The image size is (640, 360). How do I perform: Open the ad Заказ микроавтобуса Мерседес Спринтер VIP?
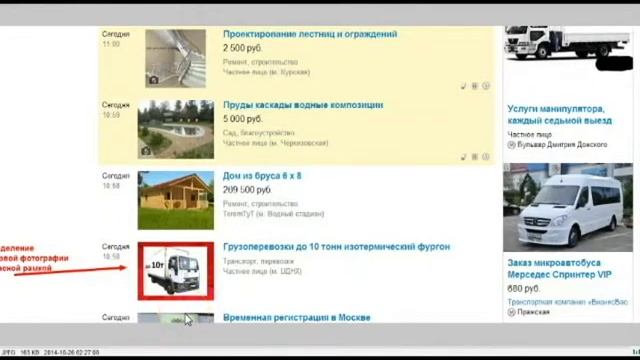pos(559,269)
